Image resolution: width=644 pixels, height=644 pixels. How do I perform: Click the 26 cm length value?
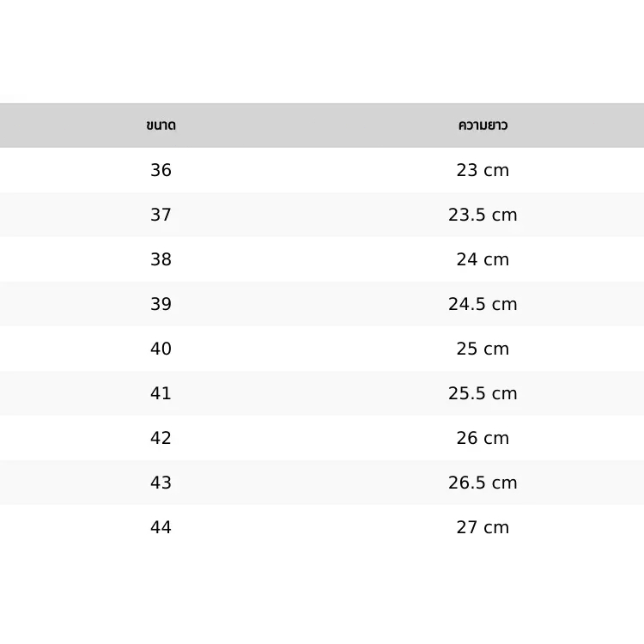coord(483,438)
